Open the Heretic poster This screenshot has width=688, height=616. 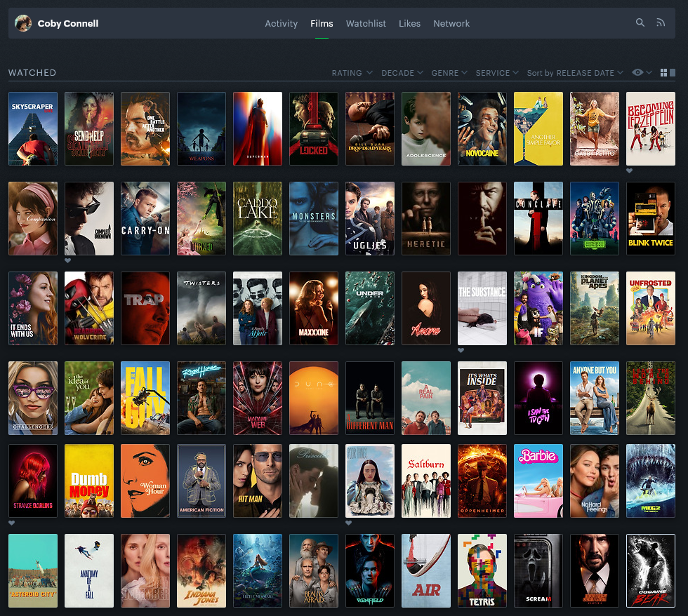coord(426,218)
